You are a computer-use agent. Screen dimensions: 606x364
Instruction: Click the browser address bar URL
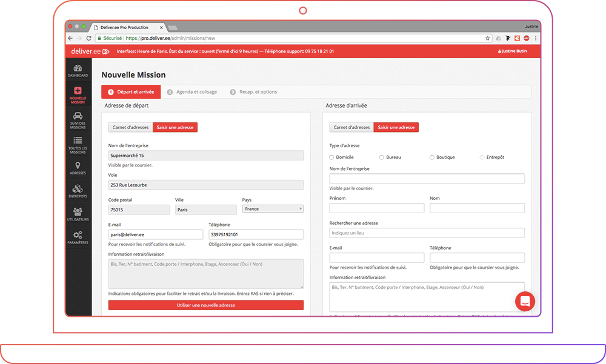tap(170, 38)
